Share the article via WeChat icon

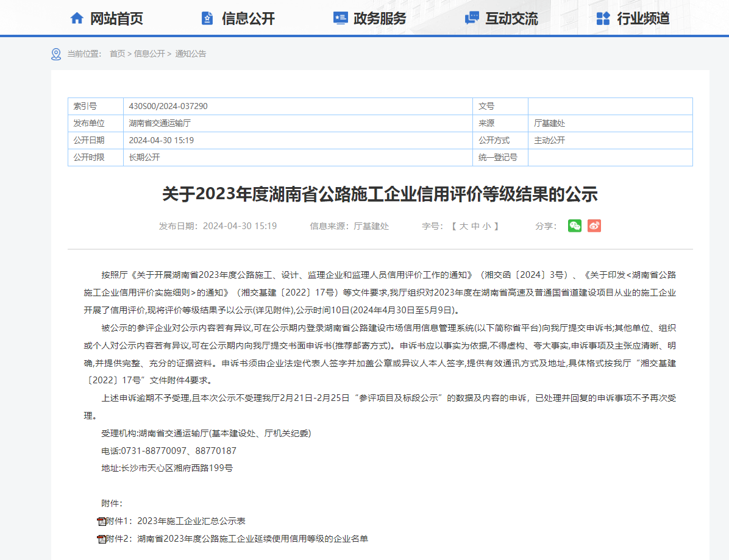[x=575, y=226]
